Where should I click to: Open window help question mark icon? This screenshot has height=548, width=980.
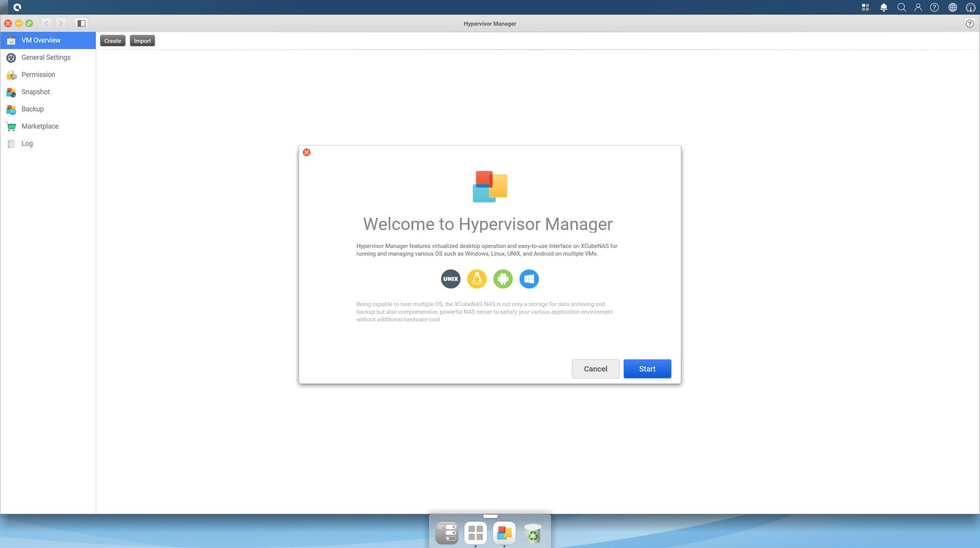[970, 23]
